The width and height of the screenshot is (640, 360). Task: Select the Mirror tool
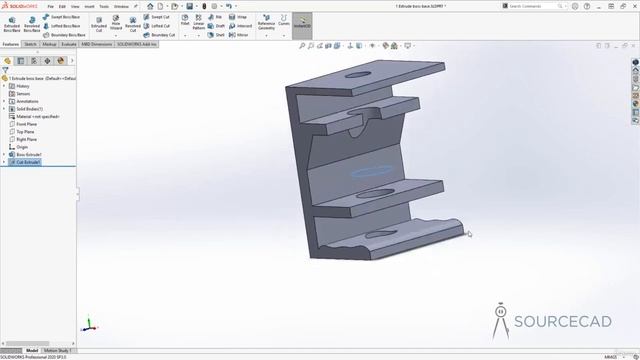tap(238, 35)
